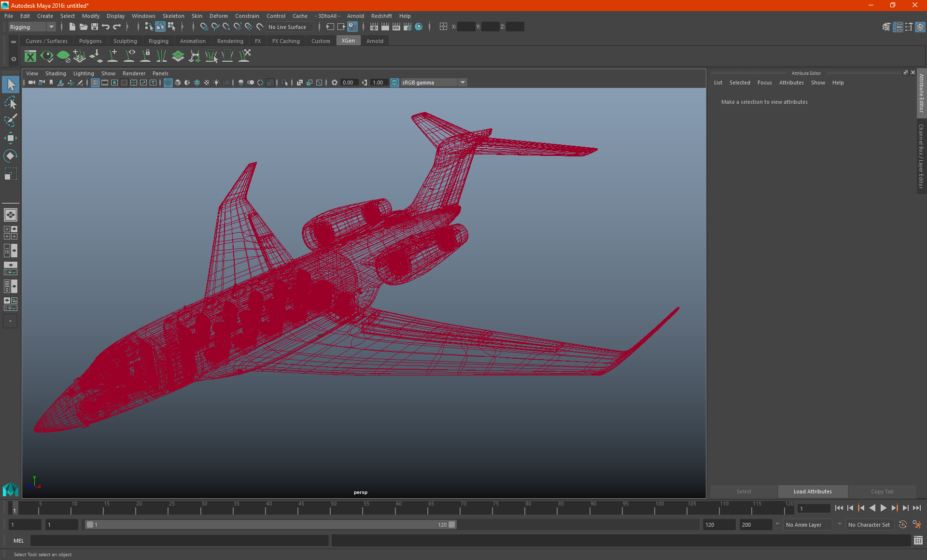This screenshot has width=927, height=560.
Task: Choose the Scale tool
Action: pyautogui.click(x=11, y=174)
